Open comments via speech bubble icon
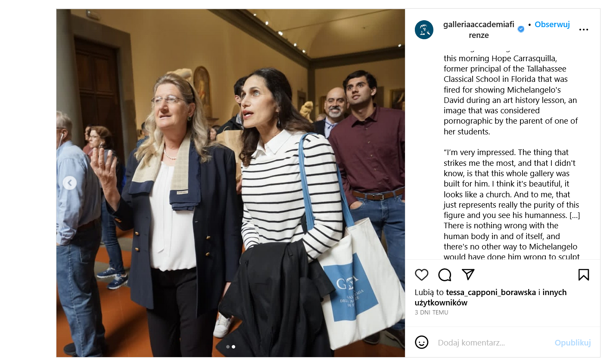 click(445, 275)
